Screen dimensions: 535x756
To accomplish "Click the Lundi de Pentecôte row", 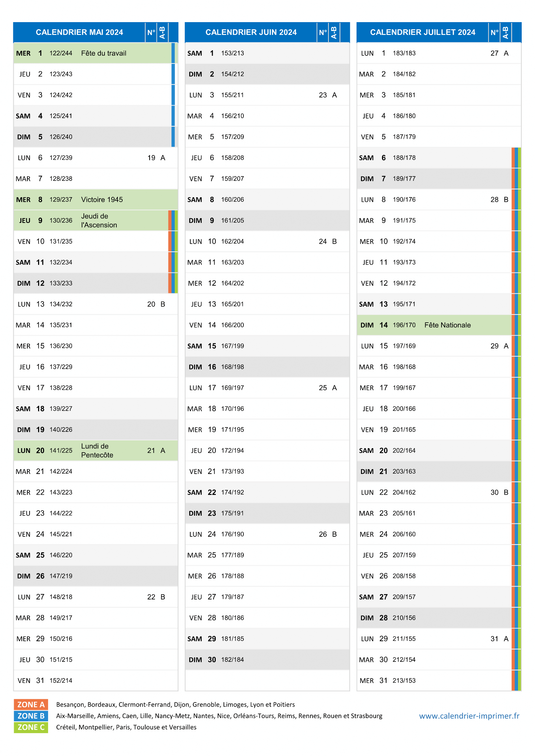I will pos(96,450).
